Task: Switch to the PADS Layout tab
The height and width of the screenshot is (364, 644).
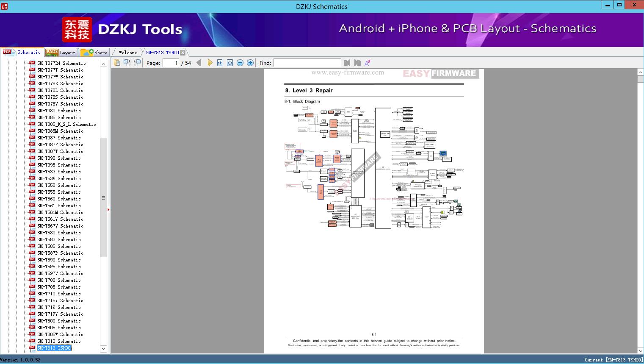Action: 61,53
